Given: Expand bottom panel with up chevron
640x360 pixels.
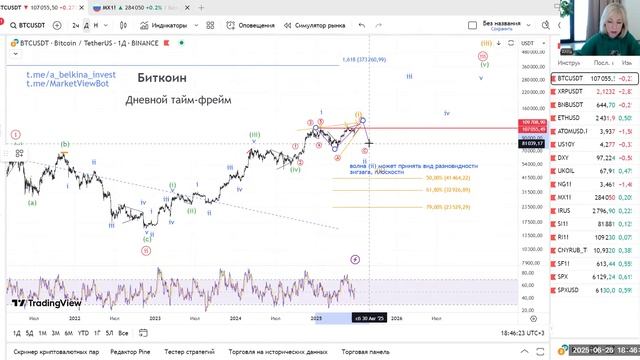Looking at the screenshot, I should coord(524,351).
